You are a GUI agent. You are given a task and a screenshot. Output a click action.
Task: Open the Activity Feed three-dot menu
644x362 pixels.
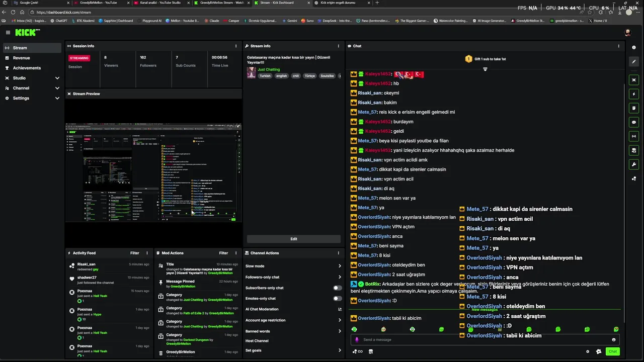point(147,253)
